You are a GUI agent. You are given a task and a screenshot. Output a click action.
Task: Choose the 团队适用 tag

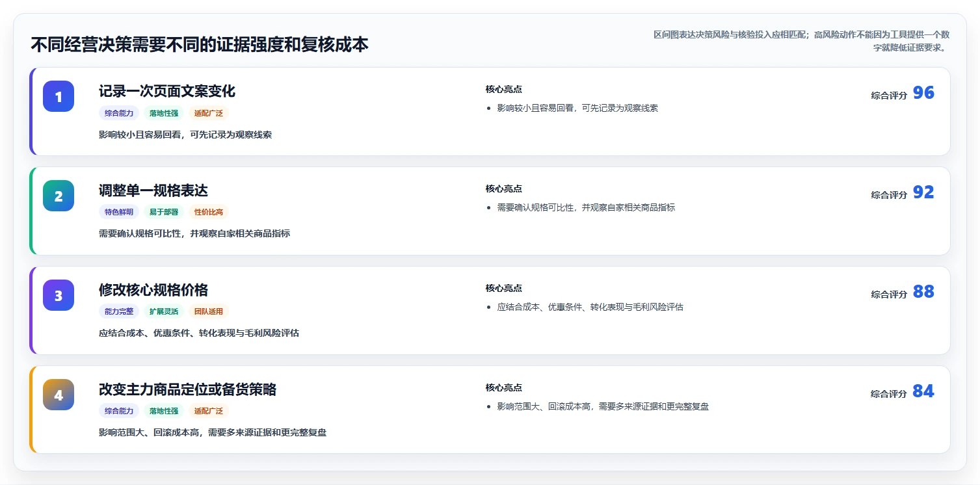(209, 311)
